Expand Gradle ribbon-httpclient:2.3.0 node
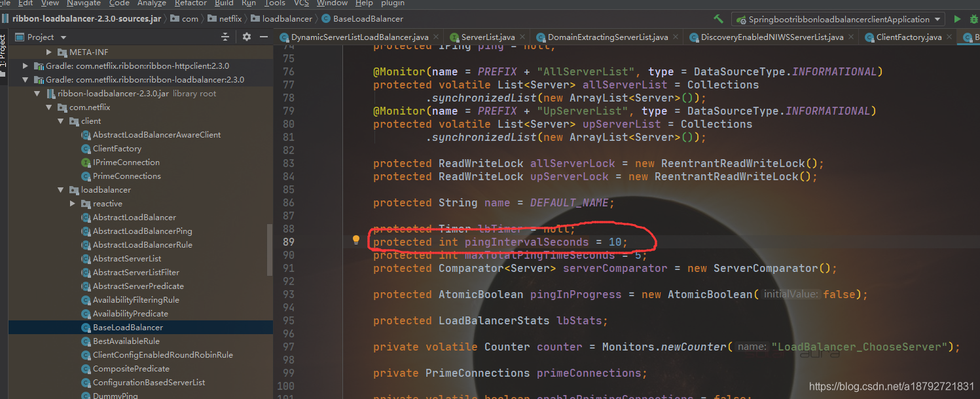The height and width of the screenshot is (399, 980). point(25,66)
